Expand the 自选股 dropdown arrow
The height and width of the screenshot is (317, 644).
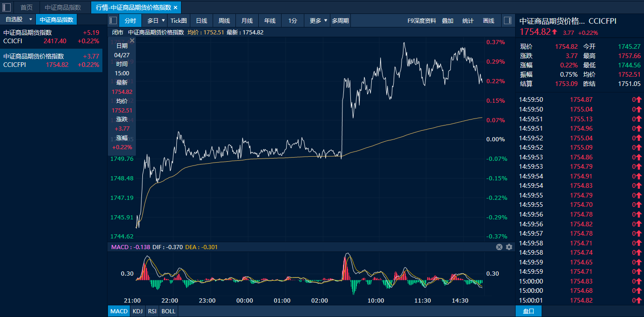[x=31, y=20]
